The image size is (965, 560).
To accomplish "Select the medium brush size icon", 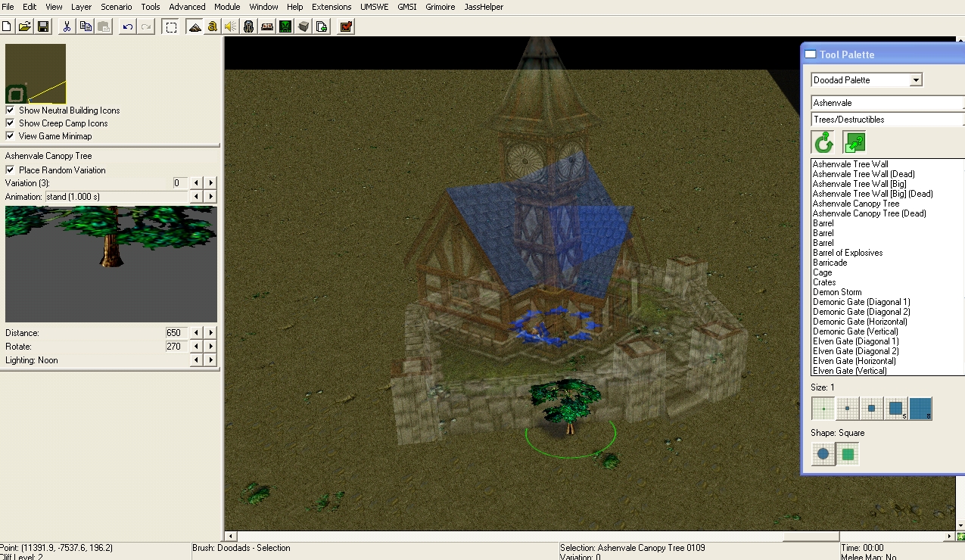I will pyautogui.click(x=871, y=409).
